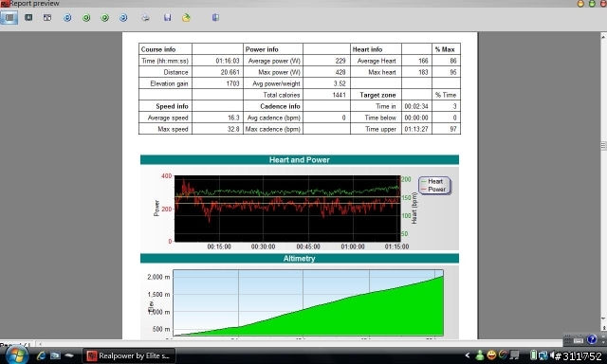607x364 pixels.
Task: Launch Internet Explorer from quick launch
Action: click(41, 355)
